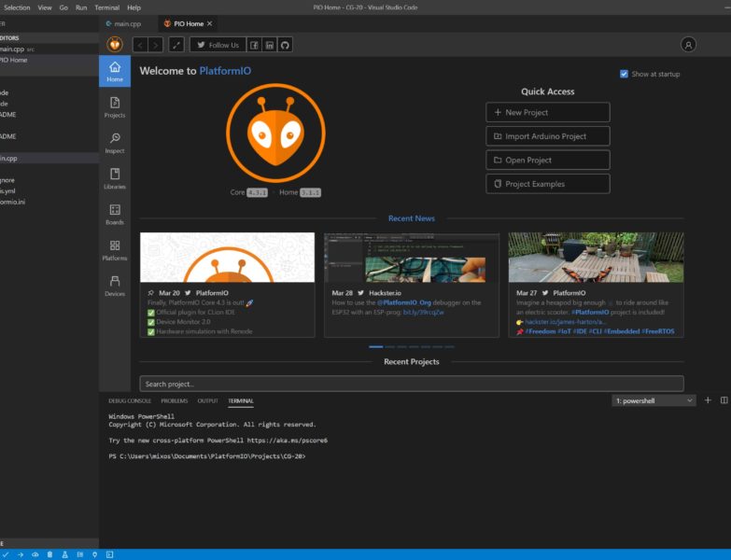This screenshot has width=731, height=560.
Task: Click the GitHub icon in PIO toolbar
Action: 286,45
